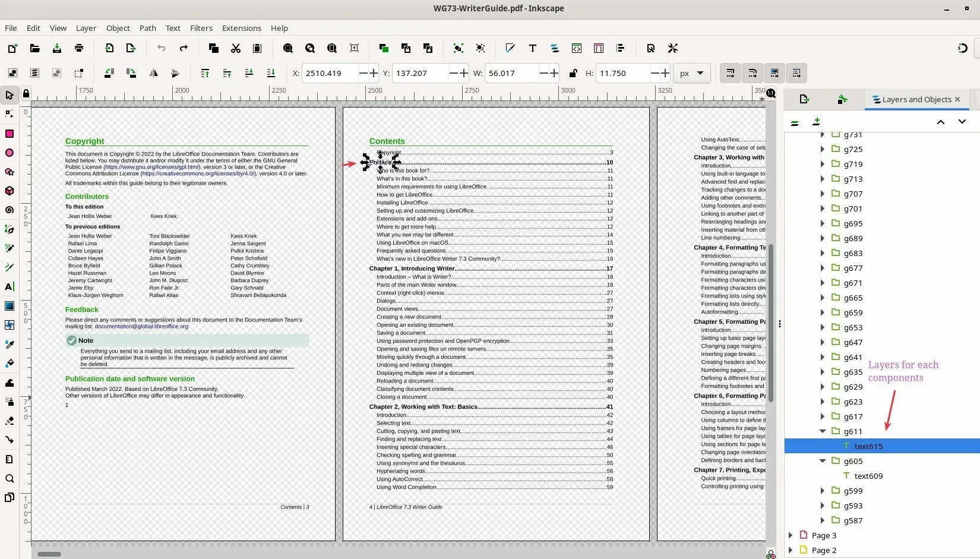980x559 pixels.
Task: Open the Align and Distribute dialog
Action: pyautogui.click(x=621, y=48)
